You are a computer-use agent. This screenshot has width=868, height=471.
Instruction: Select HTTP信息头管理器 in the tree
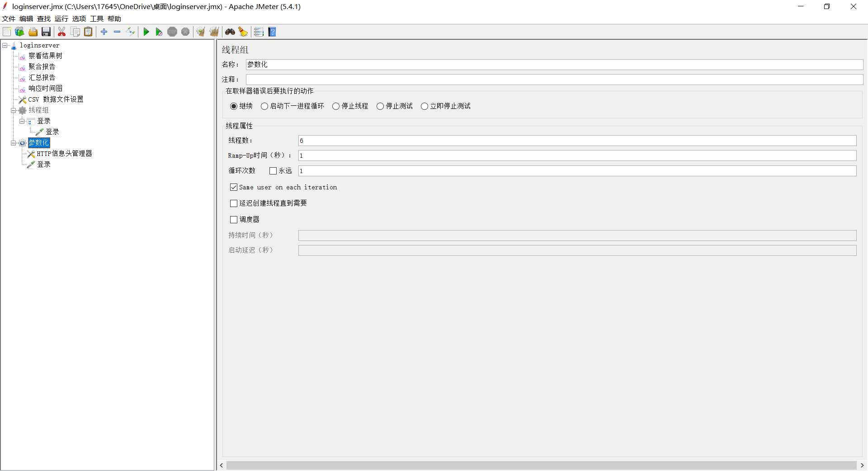pyautogui.click(x=64, y=153)
